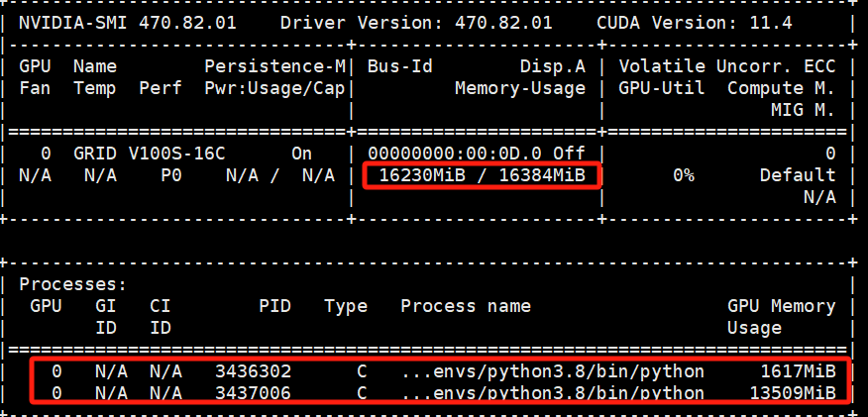Click the GPU Memory column header

pos(781,306)
